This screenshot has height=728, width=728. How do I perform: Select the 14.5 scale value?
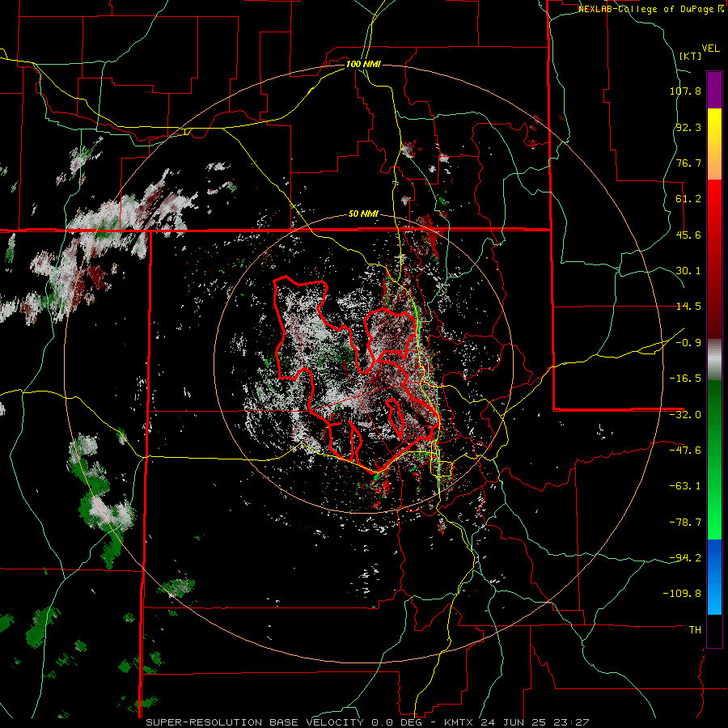point(688,307)
